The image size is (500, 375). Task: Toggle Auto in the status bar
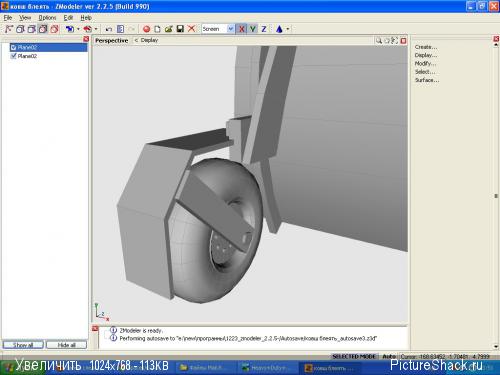(389, 356)
